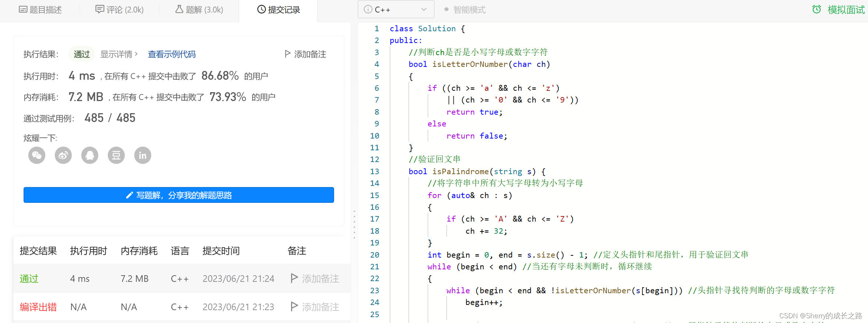
Task: Click the 2023/06/21 21:24 timestamp
Action: tap(238, 279)
